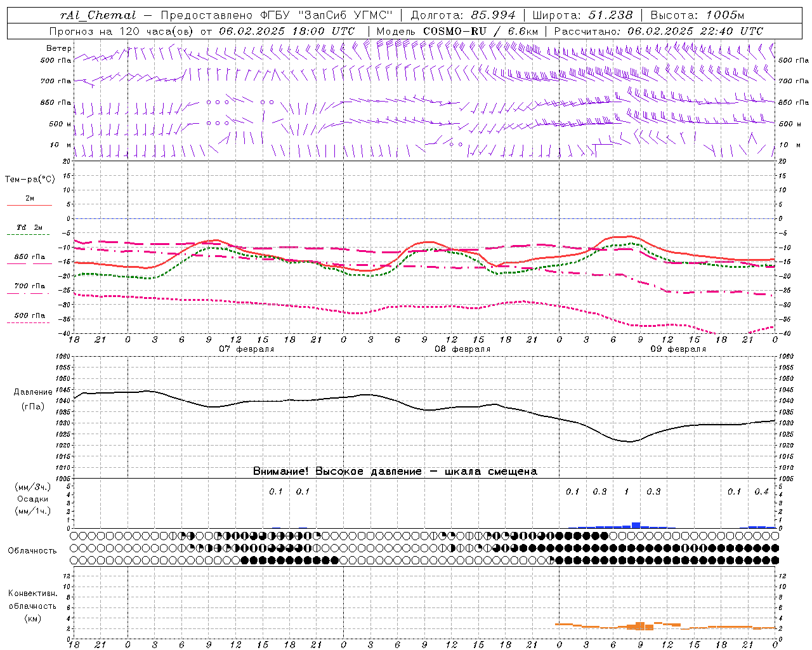Click the model name COSMO-RU / 6.6км
The width and height of the screenshot is (812, 650).
pos(480,31)
